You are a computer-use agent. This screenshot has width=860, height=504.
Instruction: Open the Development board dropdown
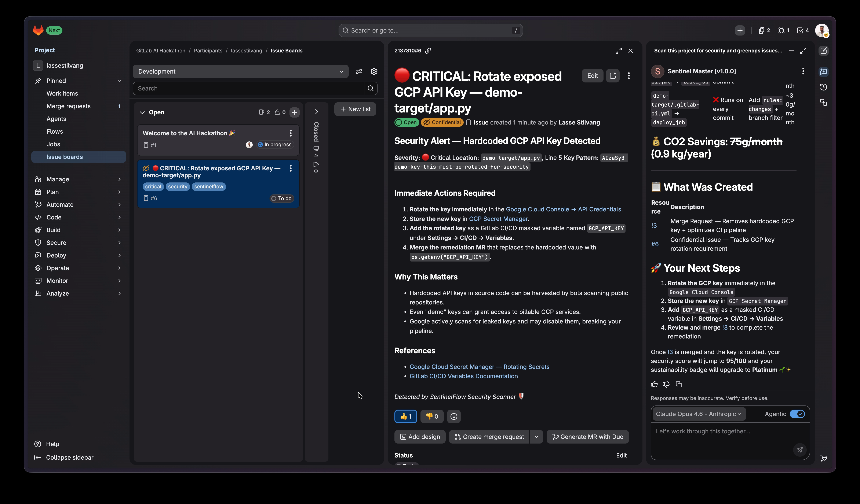click(241, 71)
